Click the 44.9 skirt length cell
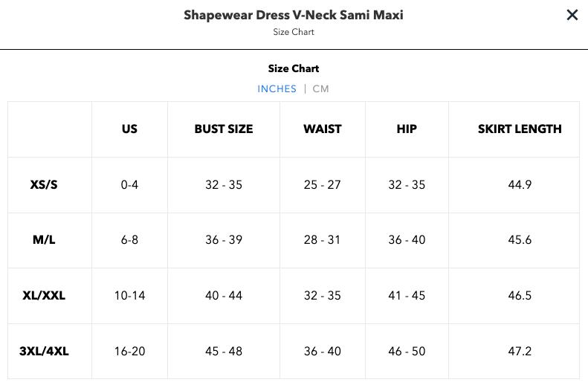Image resolution: width=588 pixels, height=391 pixels. tap(520, 184)
